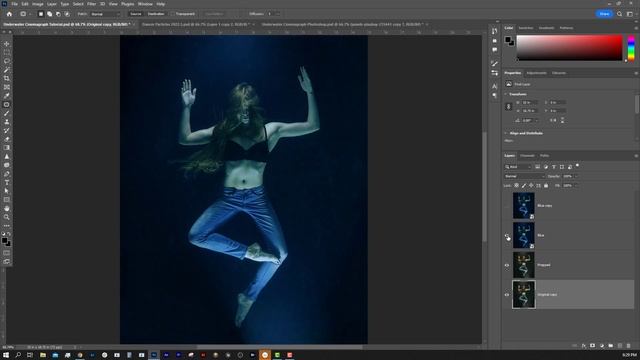Image resolution: width=640 pixels, height=360 pixels.
Task: Select the Pen tool
Action: point(7,174)
